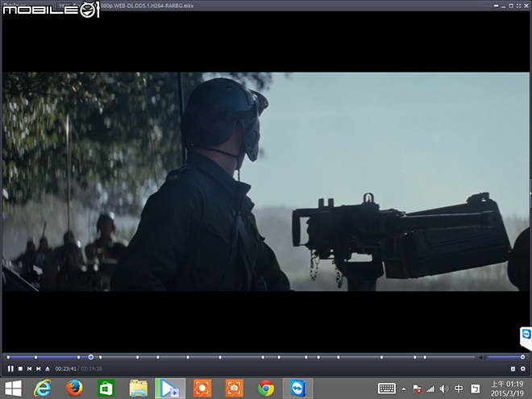Launch Internet Explorer from the taskbar
Image resolution: width=532 pixels, height=399 pixels.
(43, 389)
